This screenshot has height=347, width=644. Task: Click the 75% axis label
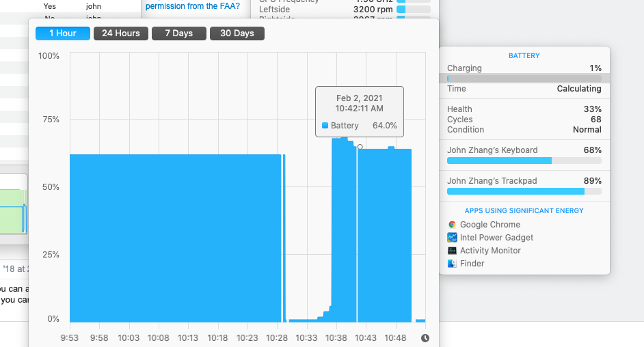coord(51,120)
